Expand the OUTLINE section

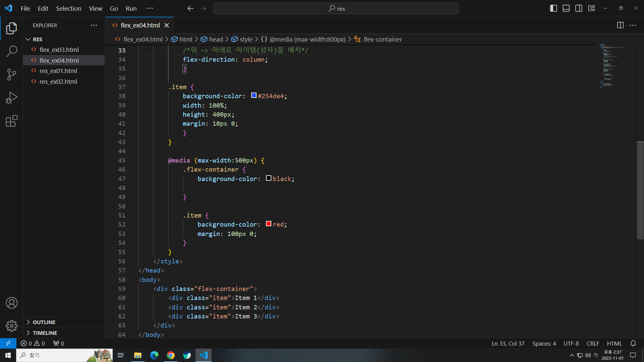44,322
